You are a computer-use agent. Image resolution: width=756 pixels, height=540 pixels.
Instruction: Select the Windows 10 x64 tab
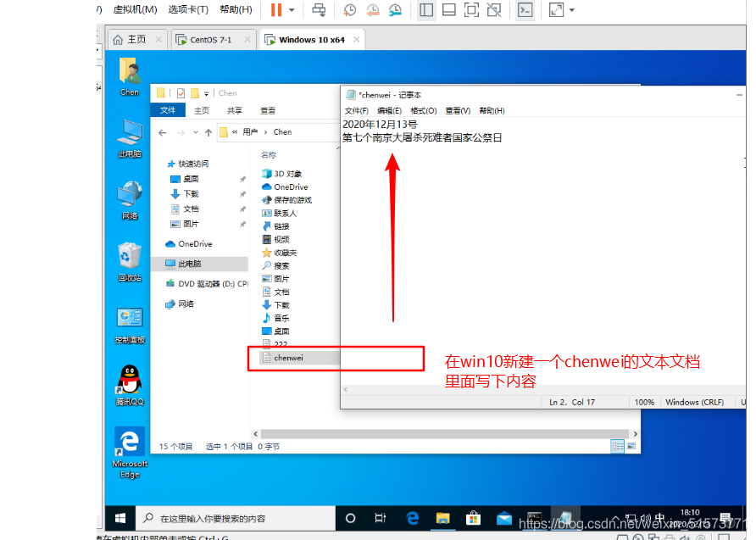point(312,40)
